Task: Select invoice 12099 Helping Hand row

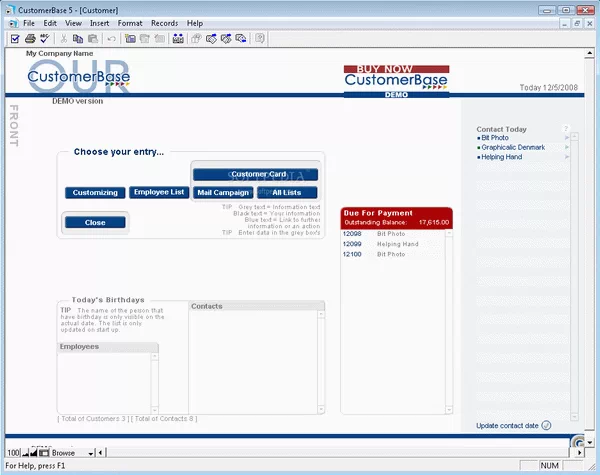Action: click(390, 244)
